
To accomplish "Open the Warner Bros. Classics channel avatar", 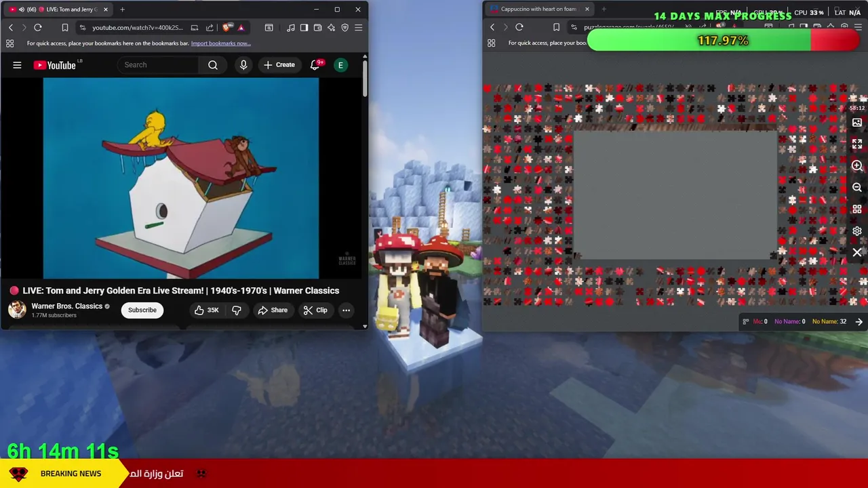I will [x=17, y=310].
